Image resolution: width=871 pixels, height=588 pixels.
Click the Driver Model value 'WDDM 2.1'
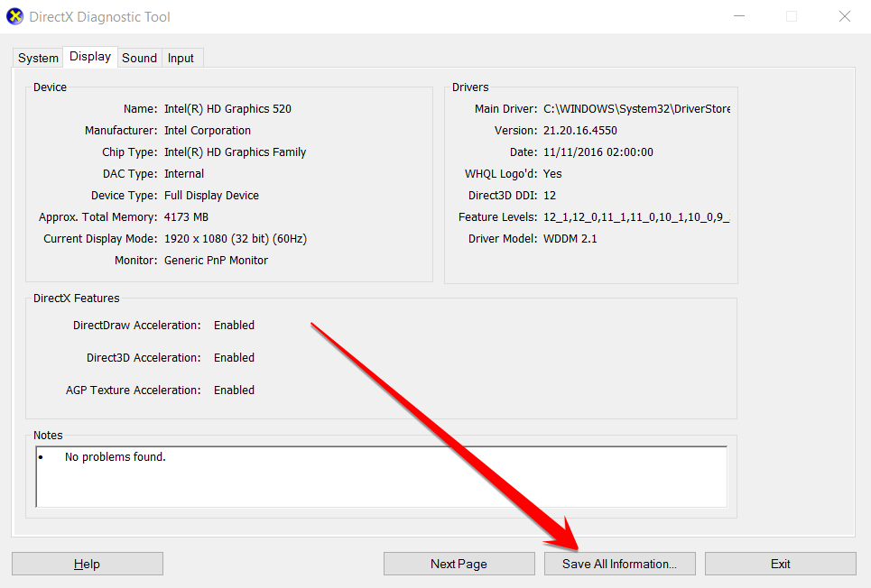[x=570, y=239]
